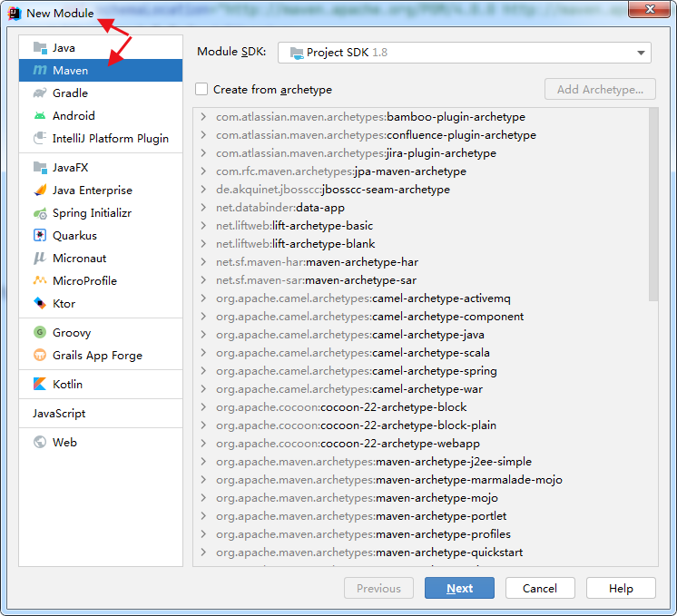The image size is (677, 616).
Task: Click the Ktor icon
Action: (x=40, y=304)
